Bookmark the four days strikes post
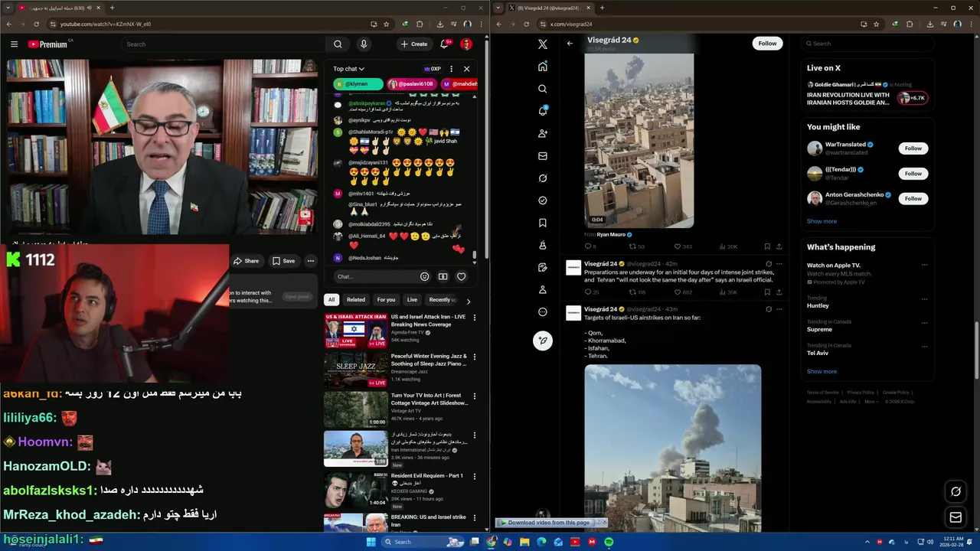This screenshot has height=551, width=980. point(767,292)
